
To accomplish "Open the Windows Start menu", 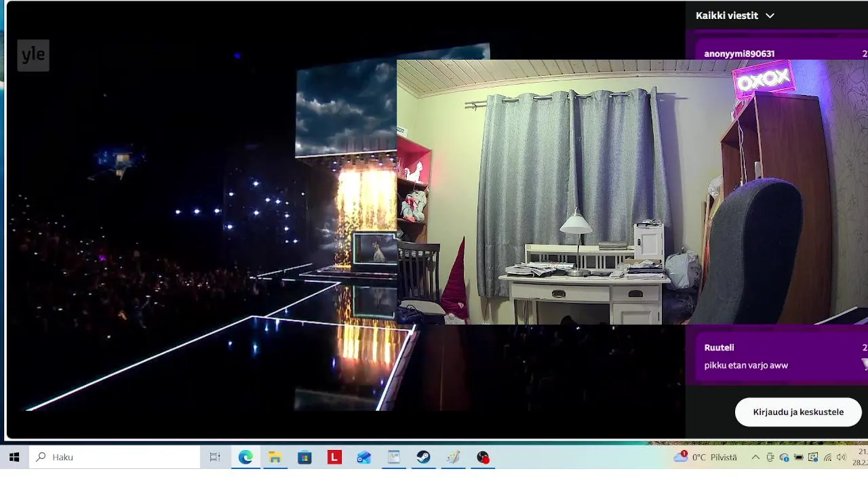I will pyautogui.click(x=14, y=457).
